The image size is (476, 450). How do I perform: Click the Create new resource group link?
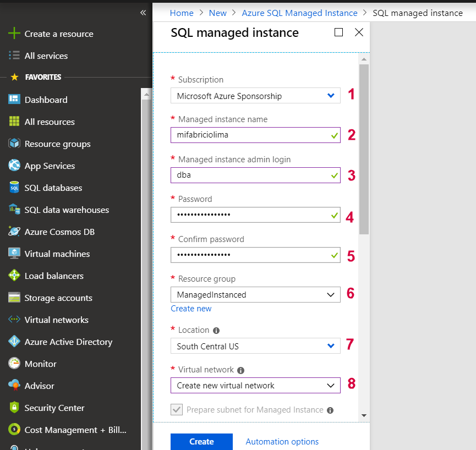point(191,309)
